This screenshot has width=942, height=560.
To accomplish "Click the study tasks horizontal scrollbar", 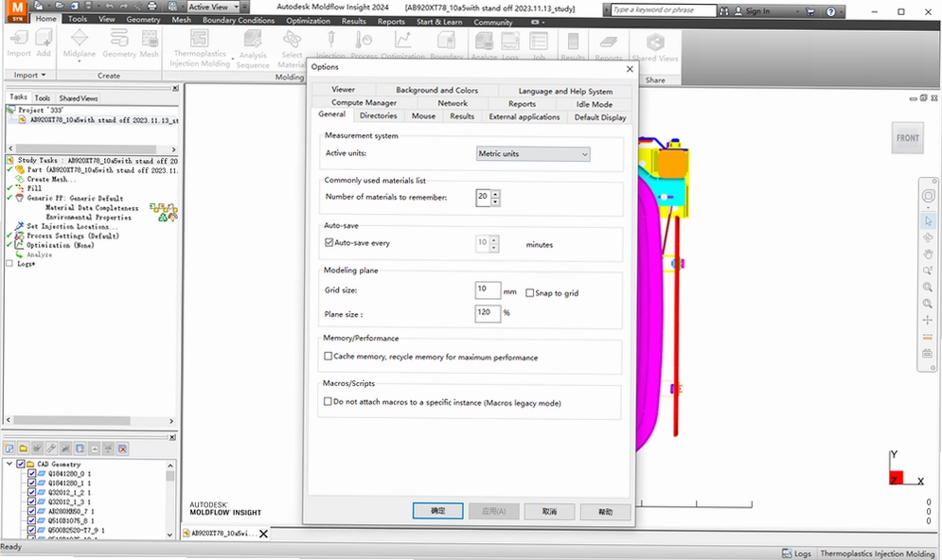I will (90, 421).
